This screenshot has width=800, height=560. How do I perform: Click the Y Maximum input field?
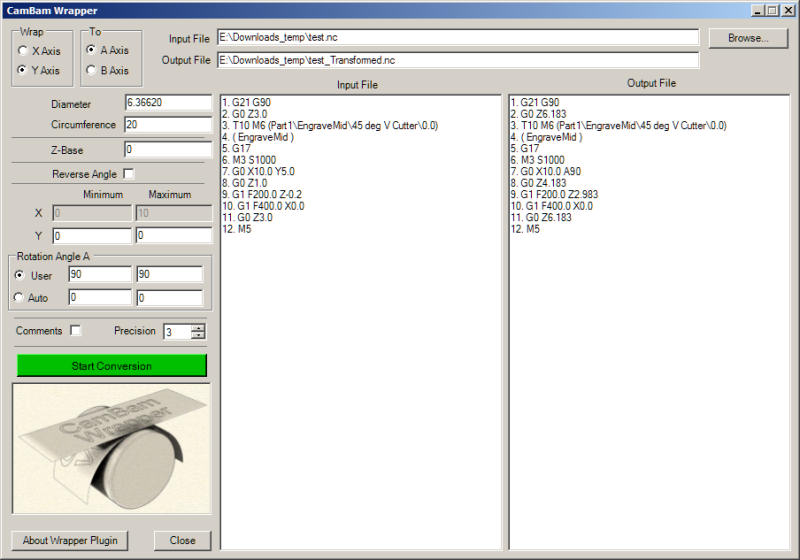coord(174,236)
